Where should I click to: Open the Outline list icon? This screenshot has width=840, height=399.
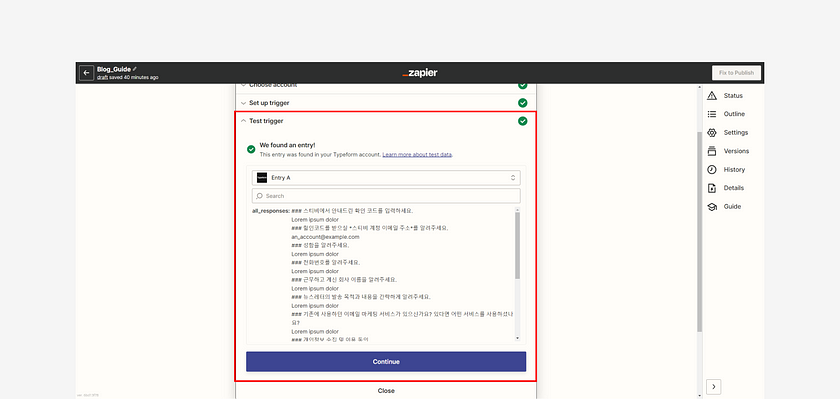(x=711, y=114)
